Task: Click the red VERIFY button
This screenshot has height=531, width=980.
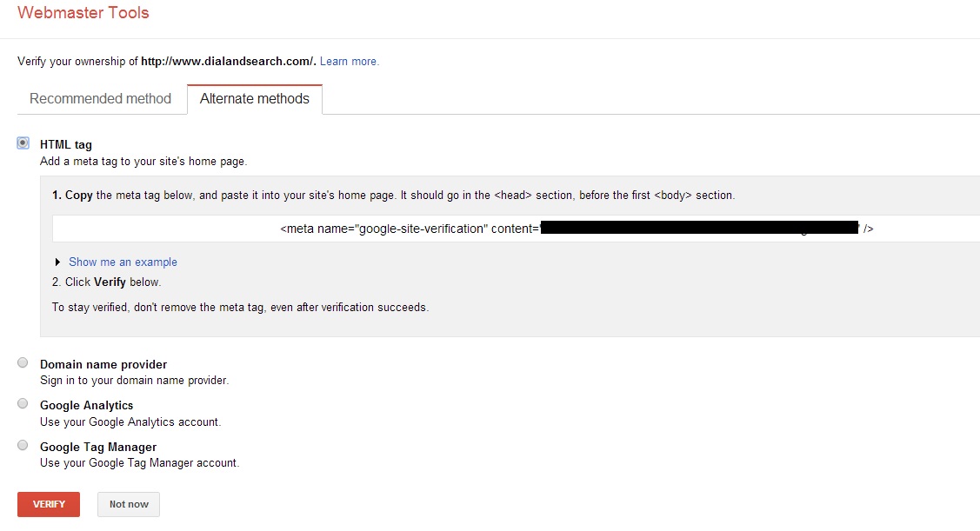Action: (x=49, y=504)
